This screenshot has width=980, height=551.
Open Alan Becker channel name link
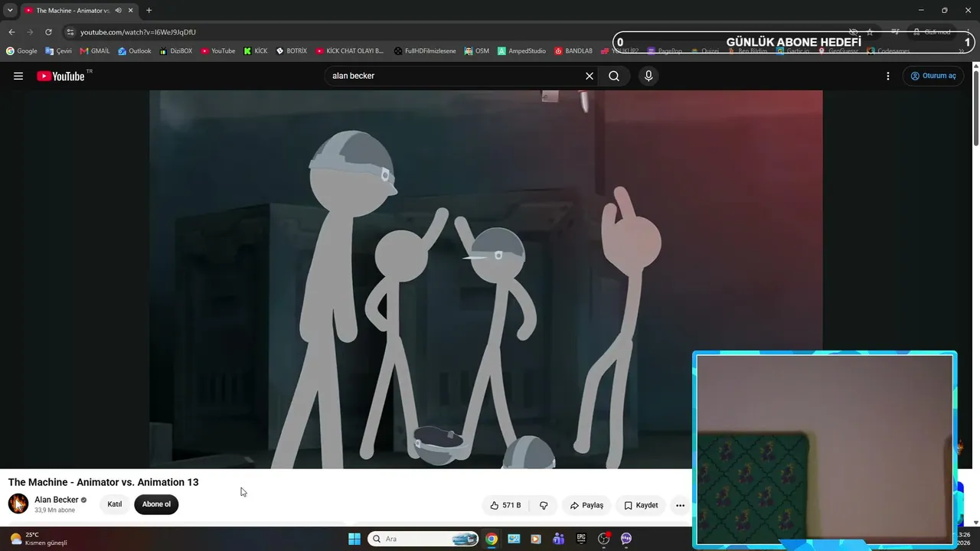coord(57,500)
